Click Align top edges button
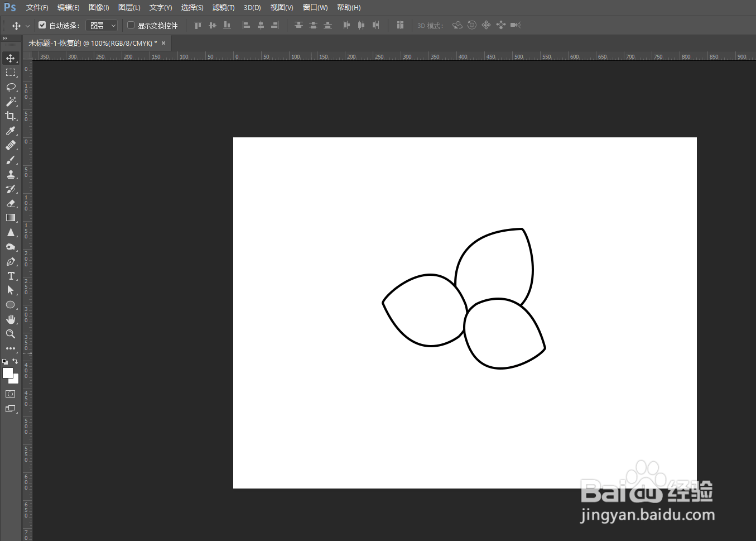756x541 pixels. 198,25
